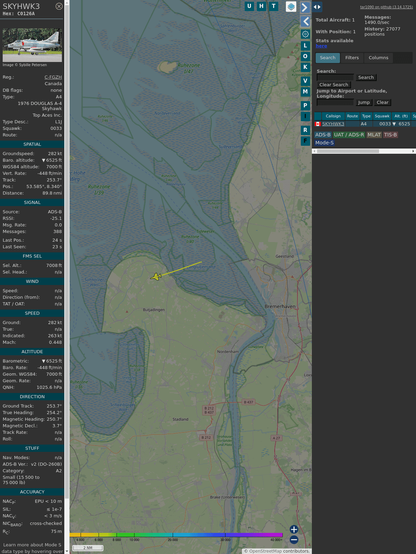Image resolution: width=416 pixels, height=554 pixels.
Task: Click the altitude color legend bar
Action: point(176,535)
